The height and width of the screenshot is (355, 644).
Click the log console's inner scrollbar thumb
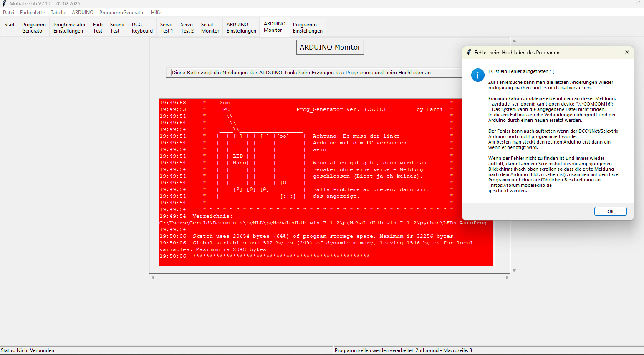click(x=498, y=240)
